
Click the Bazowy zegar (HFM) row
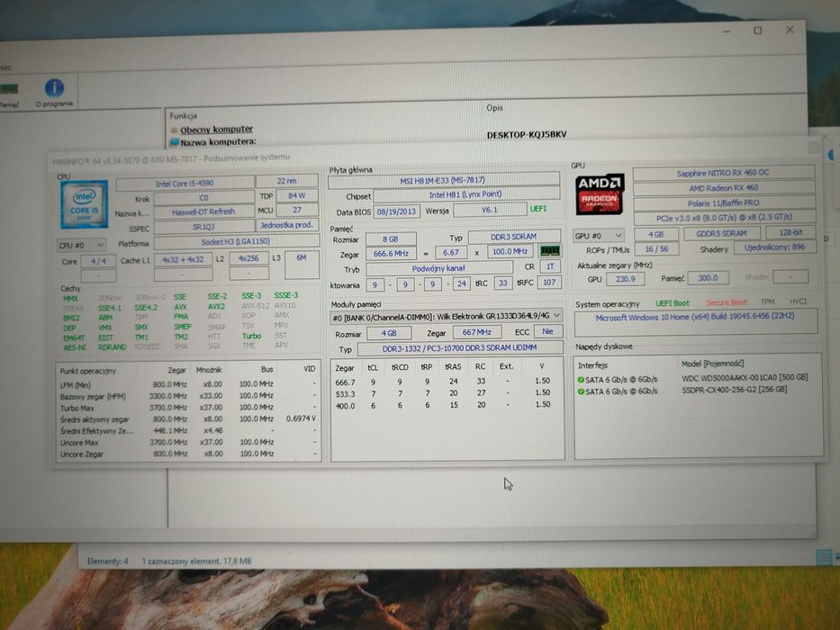(187, 396)
